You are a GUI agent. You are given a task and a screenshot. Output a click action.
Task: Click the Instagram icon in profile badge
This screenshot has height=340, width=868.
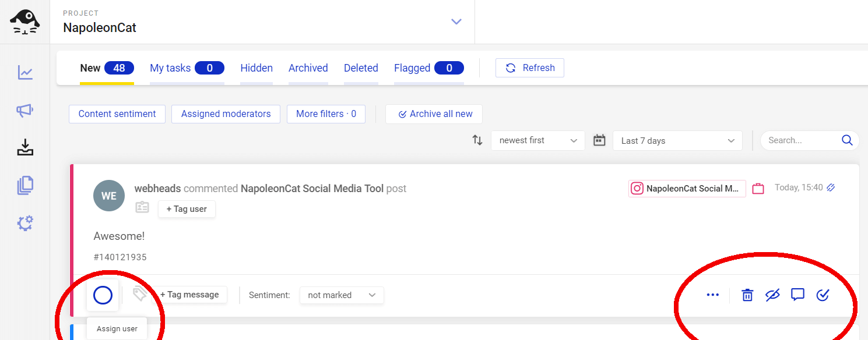point(638,189)
